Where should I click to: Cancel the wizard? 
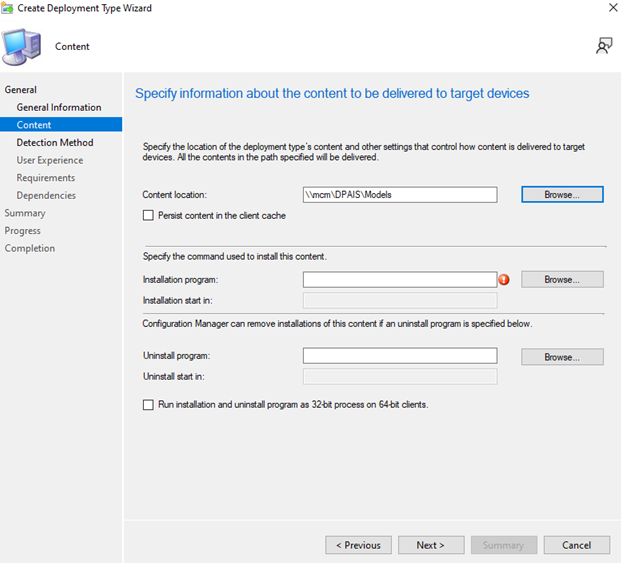[577, 545]
